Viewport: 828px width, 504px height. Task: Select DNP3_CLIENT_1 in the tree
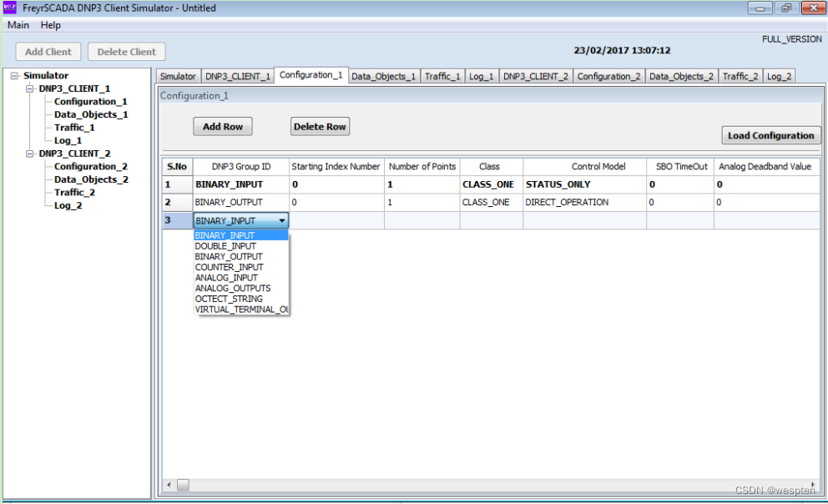74,88
